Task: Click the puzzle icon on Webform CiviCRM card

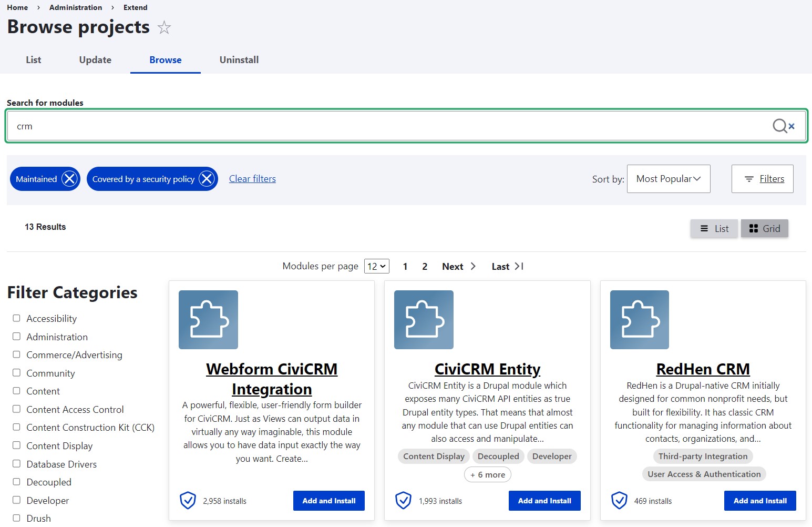Action: [208, 320]
